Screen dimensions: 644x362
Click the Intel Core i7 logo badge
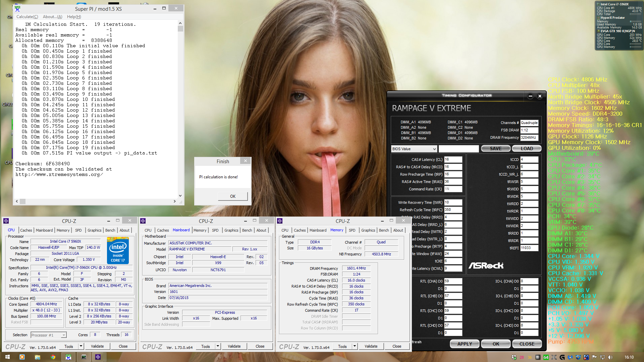coord(118,251)
